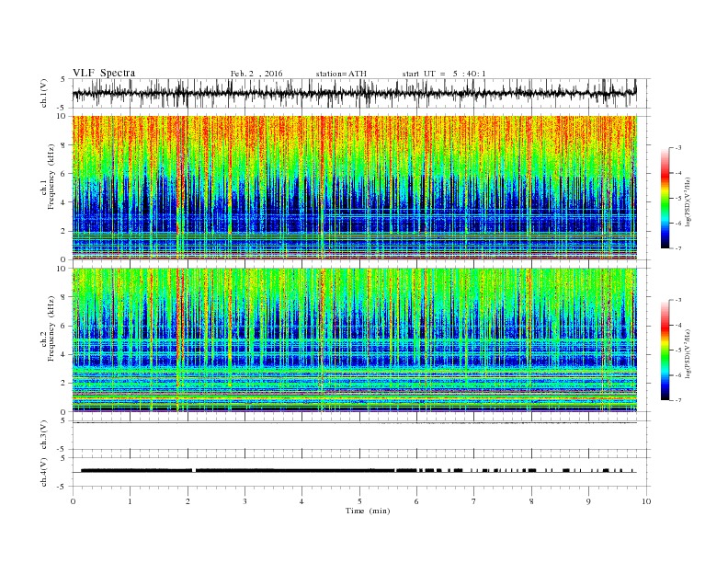728x563 pixels.
Task: Click the '-3' label on upper colorbar
Action: tap(677, 148)
